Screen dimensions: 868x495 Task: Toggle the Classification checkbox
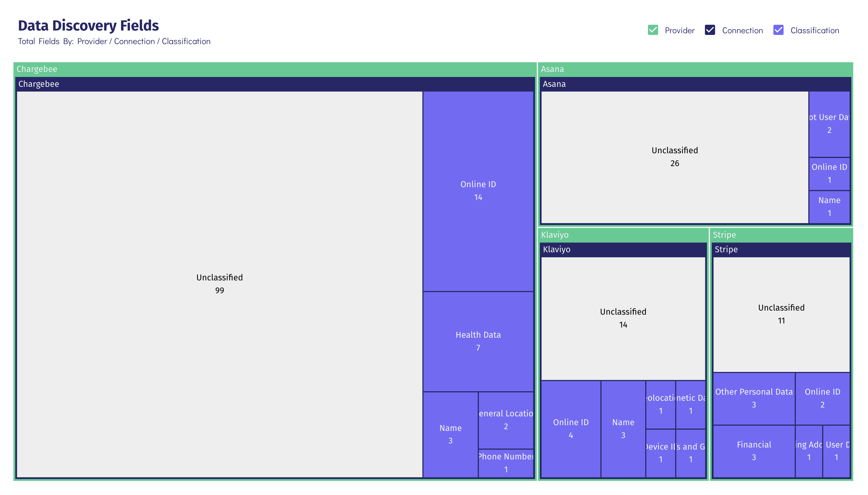coord(778,30)
